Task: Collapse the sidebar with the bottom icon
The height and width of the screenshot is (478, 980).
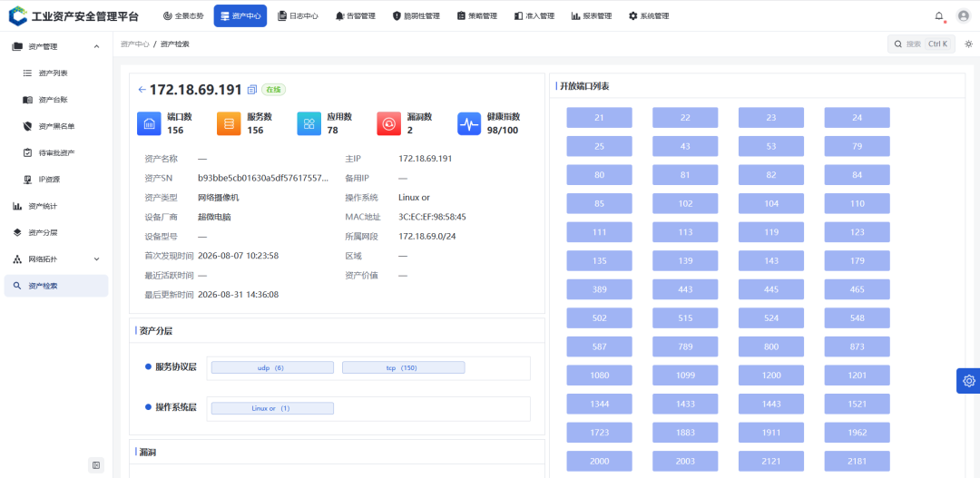Action: [x=96, y=465]
